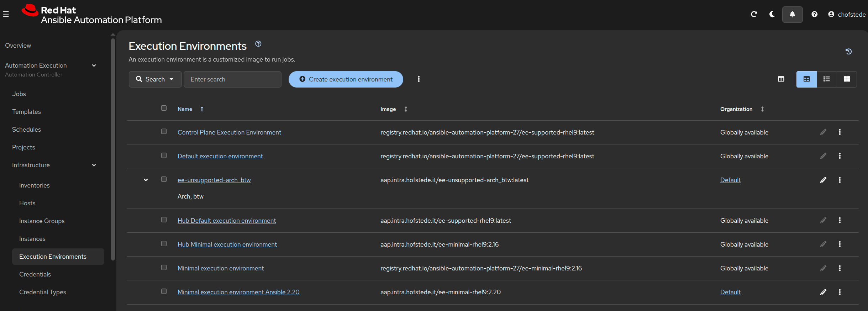Open Credentials in sidebar

click(x=35, y=274)
